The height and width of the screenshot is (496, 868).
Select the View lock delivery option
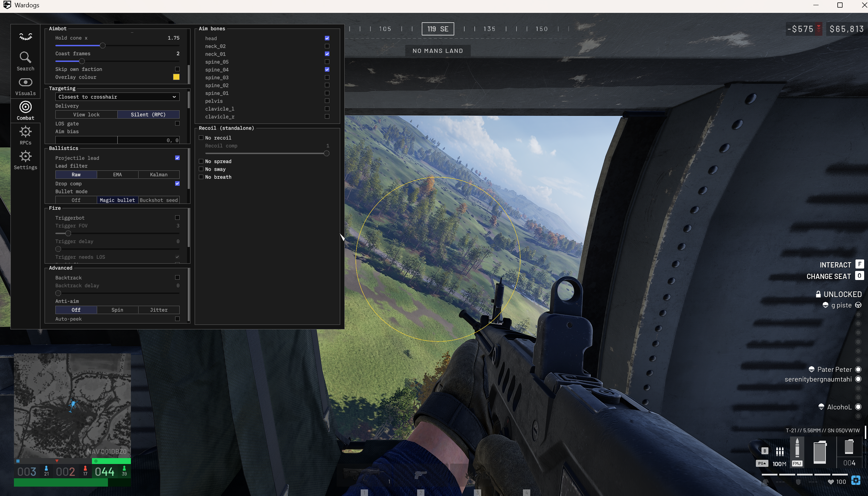[86, 114]
